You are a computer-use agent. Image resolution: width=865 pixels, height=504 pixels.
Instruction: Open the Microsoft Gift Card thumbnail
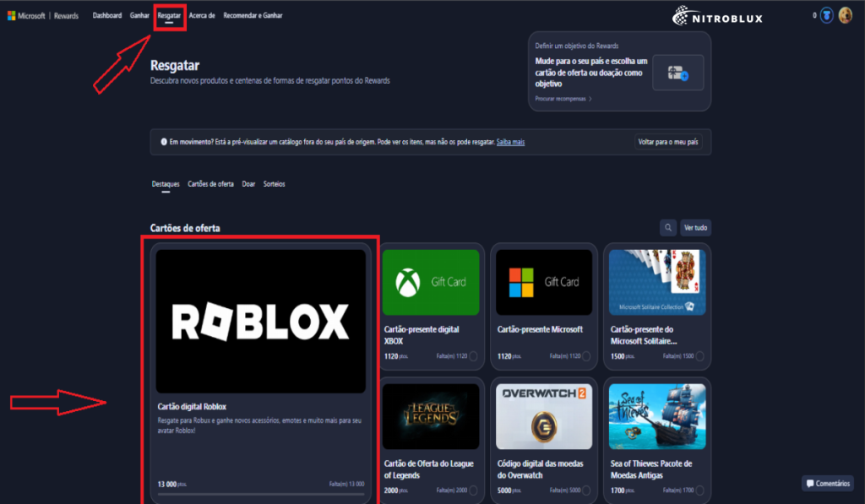544,282
